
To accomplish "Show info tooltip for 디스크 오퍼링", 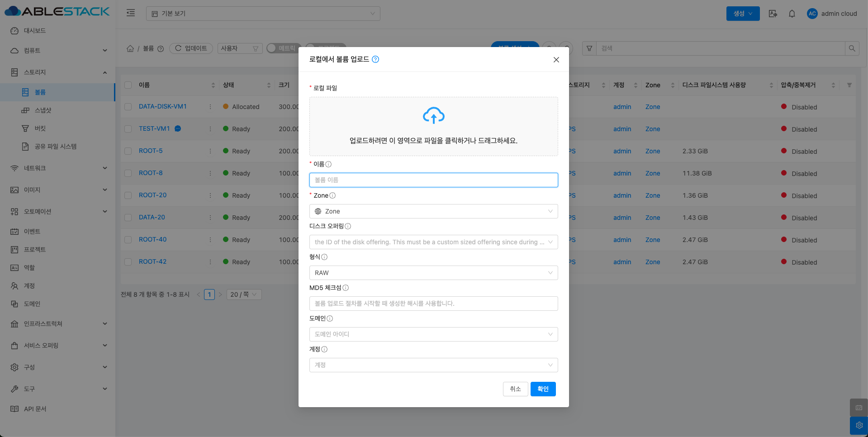I will click(348, 226).
